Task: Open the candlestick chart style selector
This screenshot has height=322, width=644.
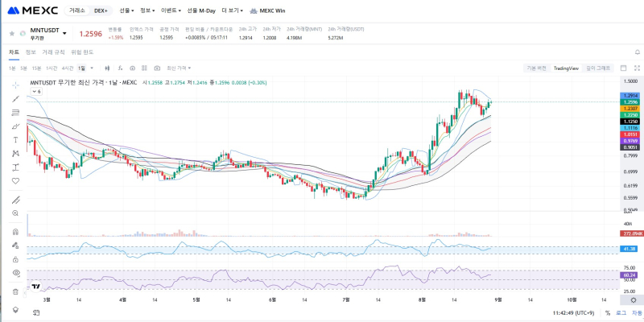Action: [107, 68]
